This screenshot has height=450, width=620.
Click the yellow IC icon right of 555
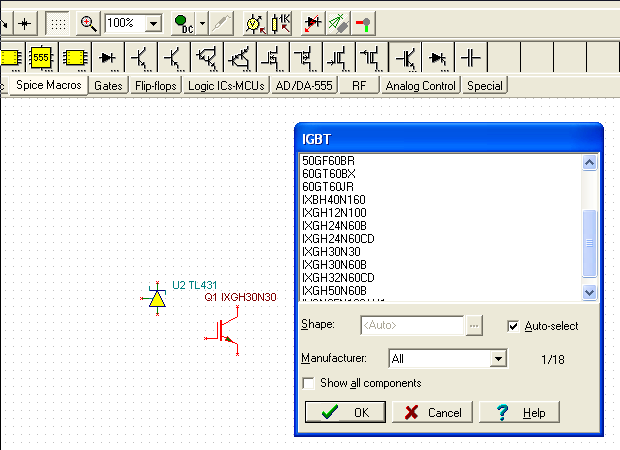(75, 58)
